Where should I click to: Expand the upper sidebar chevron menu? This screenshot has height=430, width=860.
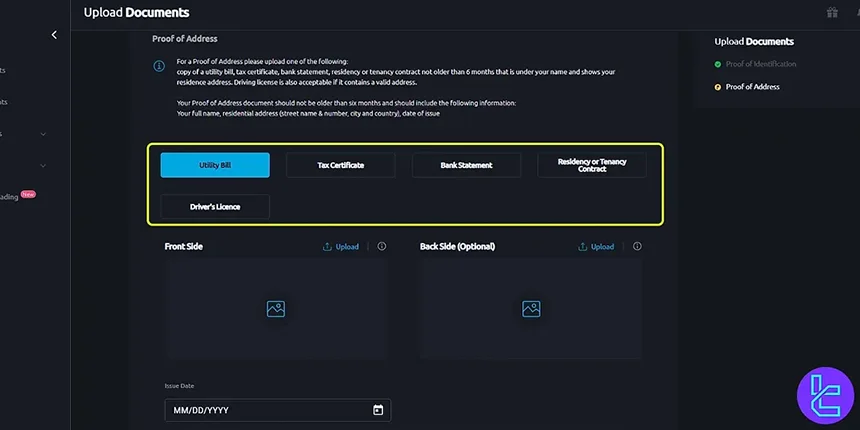[x=43, y=134]
